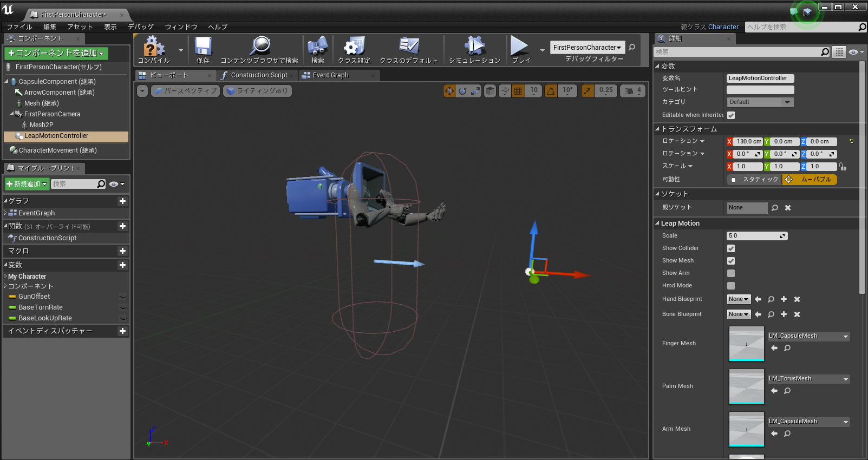Open the ウィンドウ menu
Image resolution: width=868 pixels, height=460 pixels.
pos(181,27)
